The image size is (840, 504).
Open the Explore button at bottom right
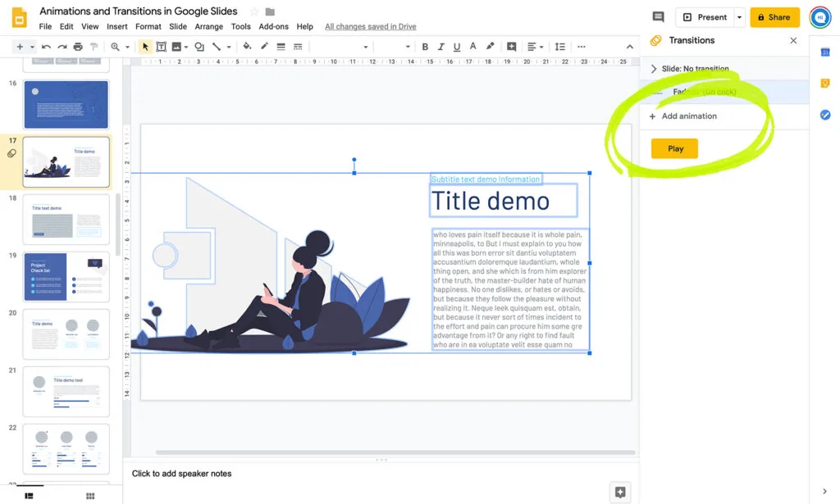pos(620,493)
